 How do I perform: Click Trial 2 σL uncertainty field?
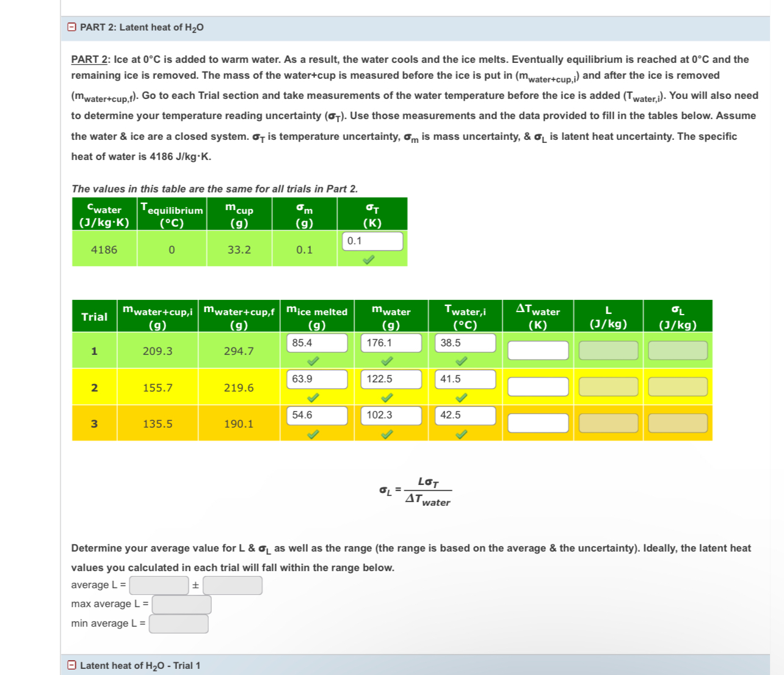point(678,387)
